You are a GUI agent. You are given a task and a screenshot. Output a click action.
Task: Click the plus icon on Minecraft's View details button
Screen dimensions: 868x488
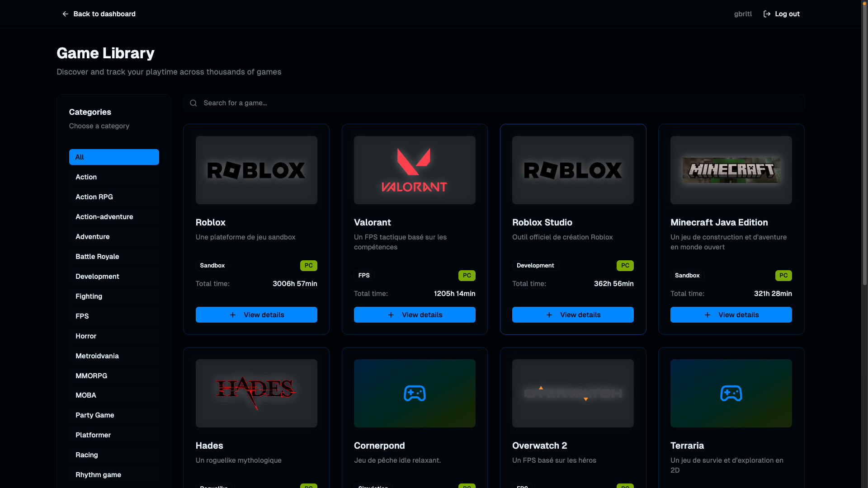pyautogui.click(x=708, y=314)
